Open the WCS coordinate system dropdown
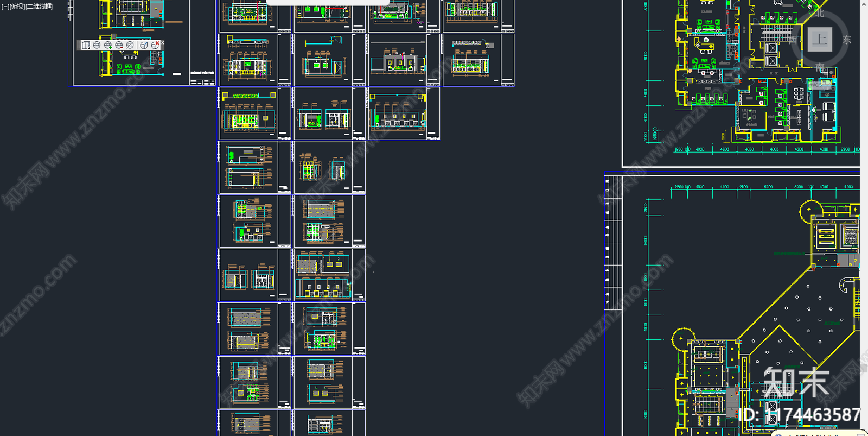The height and width of the screenshot is (436, 868). [x=820, y=85]
